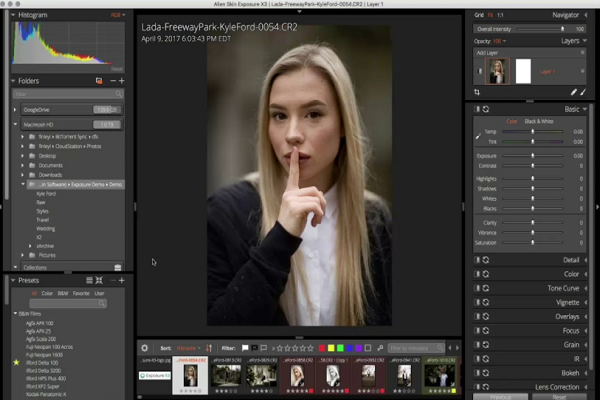Screen dimensions: 600x400
Task: Toggle Layer 1 visibility
Action: click(x=479, y=71)
